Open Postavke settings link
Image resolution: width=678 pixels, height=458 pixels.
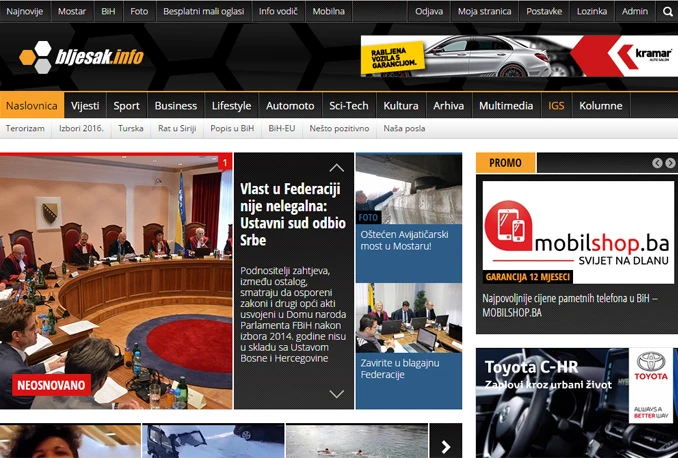tap(544, 12)
